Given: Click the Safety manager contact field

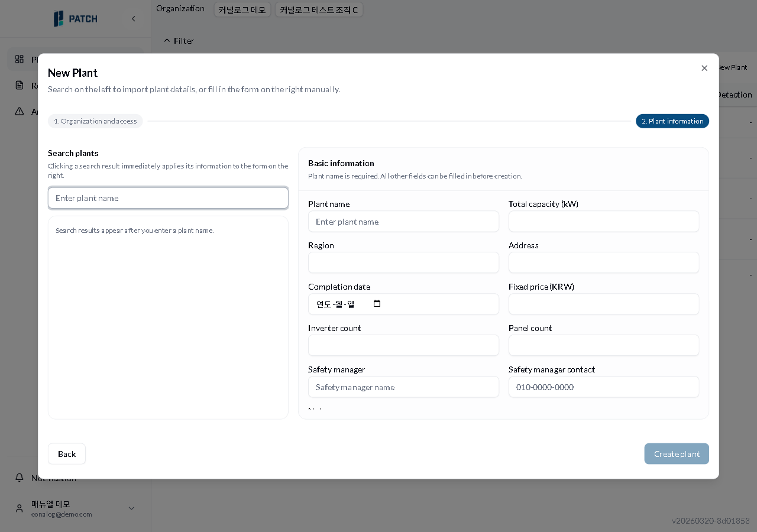Looking at the screenshot, I should click(603, 387).
